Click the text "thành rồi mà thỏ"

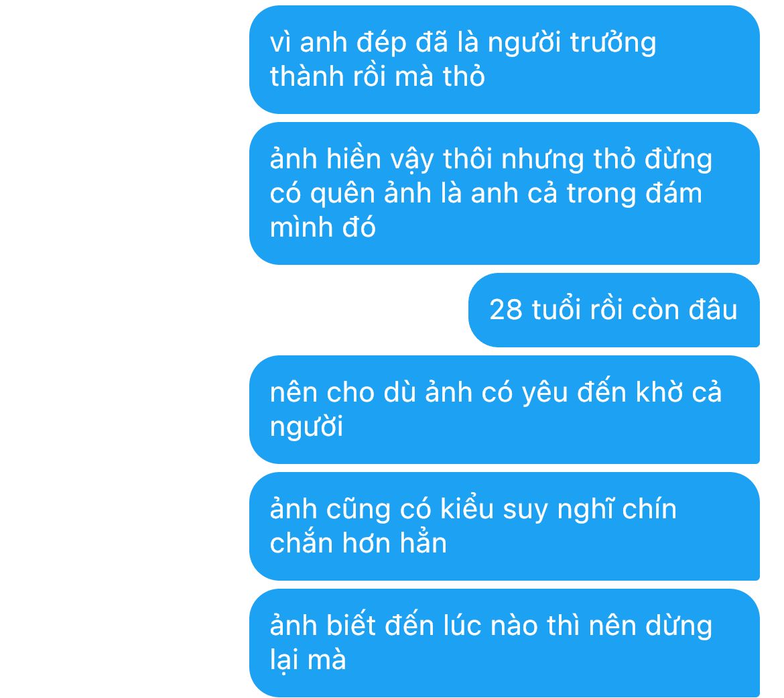point(377,76)
